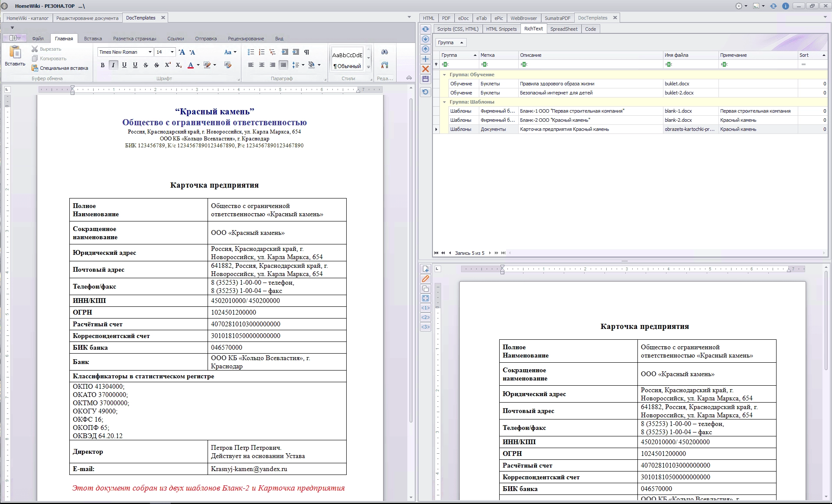The width and height of the screenshot is (832, 504).
Task: Click the move up arrow icon
Action: (426, 49)
